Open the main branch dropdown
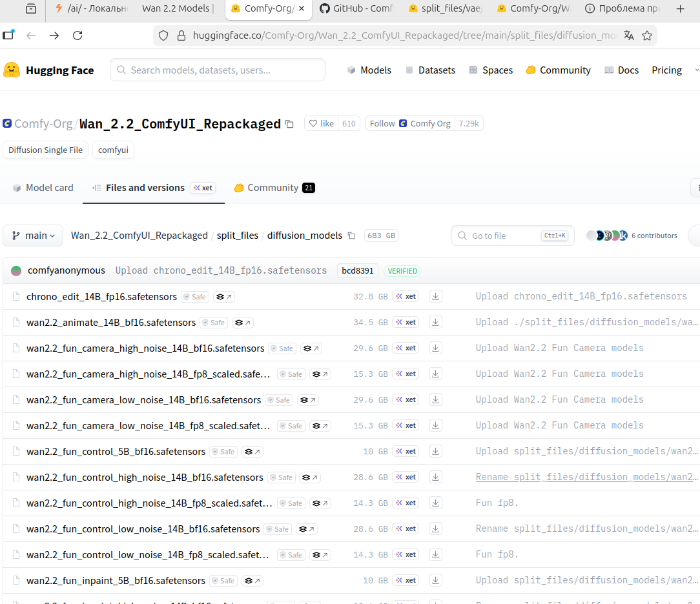700x604 pixels. (x=33, y=236)
